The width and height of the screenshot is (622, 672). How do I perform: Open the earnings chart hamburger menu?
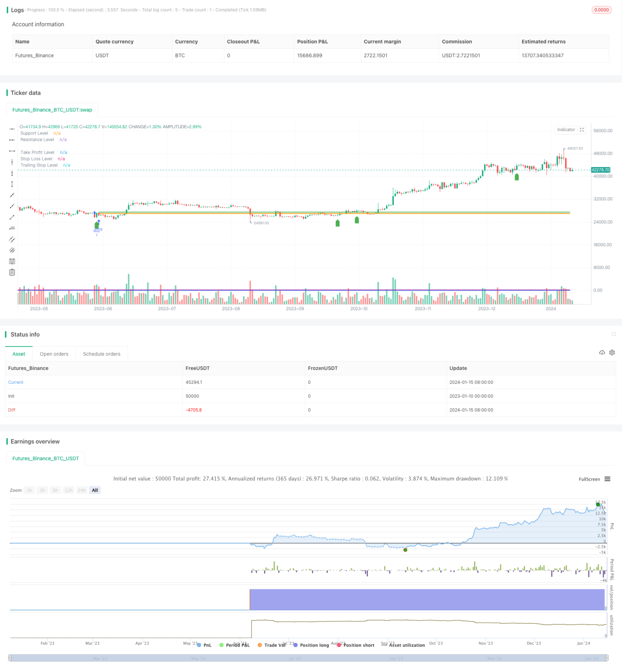(607, 479)
